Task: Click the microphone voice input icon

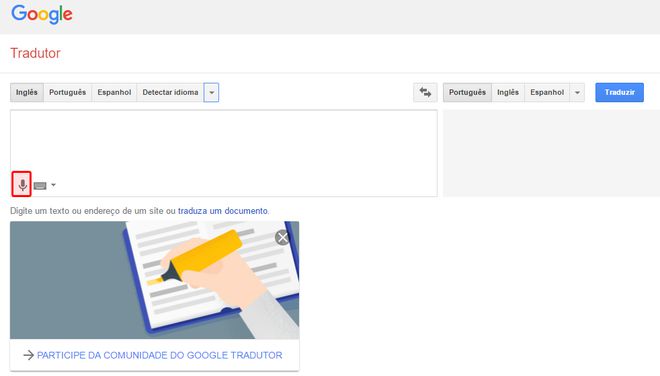Action: [21, 184]
